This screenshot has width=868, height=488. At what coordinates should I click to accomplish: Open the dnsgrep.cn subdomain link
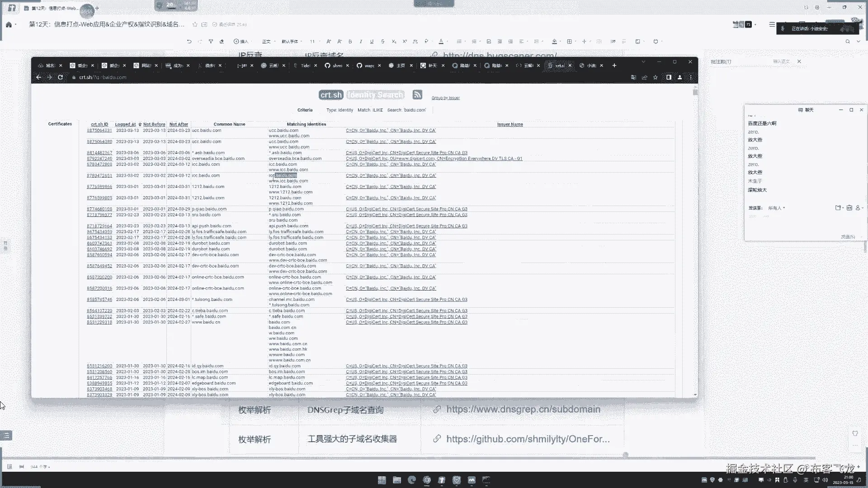click(523, 409)
